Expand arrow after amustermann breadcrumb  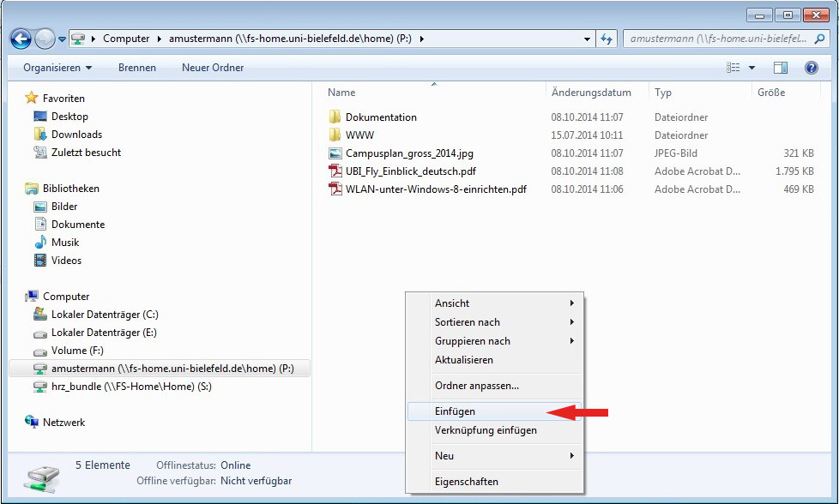click(421, 39)
